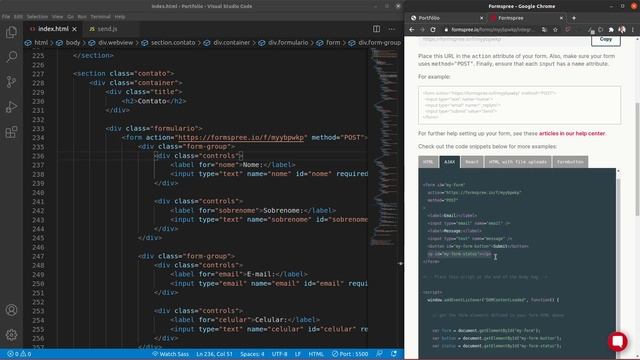Open a new tab in Chrome

pos(574,18)
